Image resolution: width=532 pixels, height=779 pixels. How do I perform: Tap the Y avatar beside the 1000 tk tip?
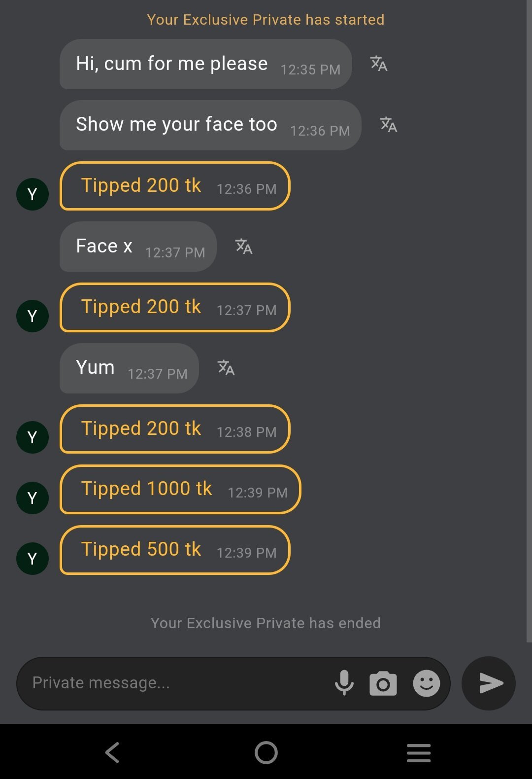33,498
